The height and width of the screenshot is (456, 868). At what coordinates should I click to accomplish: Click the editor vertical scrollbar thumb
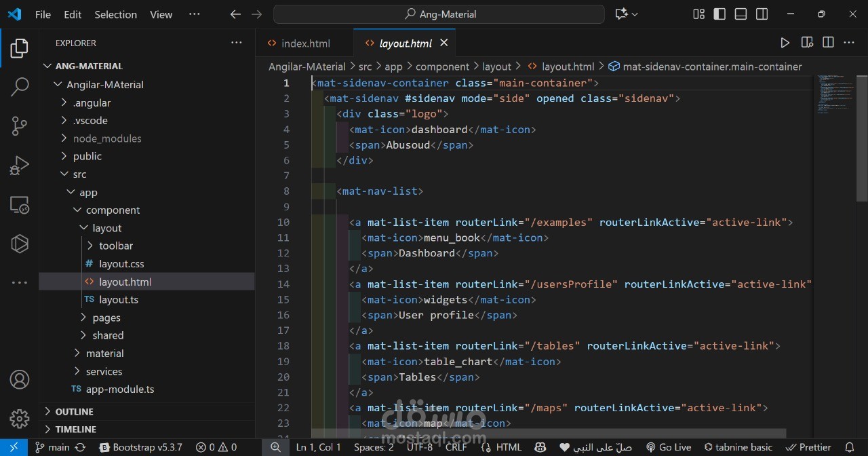862,138
